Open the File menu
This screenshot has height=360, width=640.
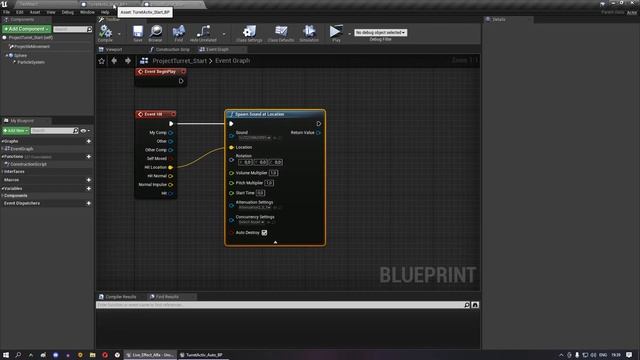click(x=7, y=12)
